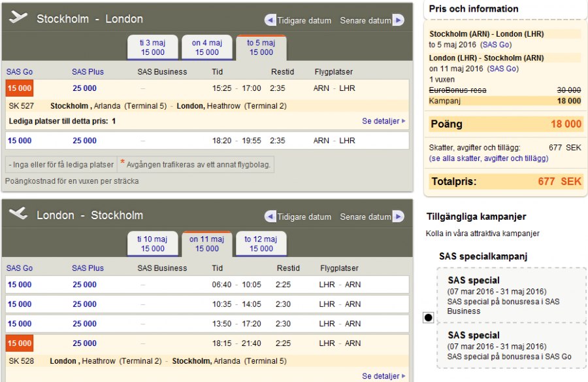Click the landing plane icon beside London - Stockholm
The width and height of the screenshot is (588, 382).
[x=18, y=213]
